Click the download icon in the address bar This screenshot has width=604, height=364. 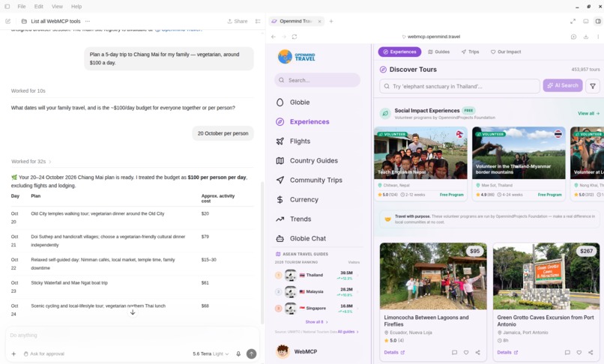[x=586, y=37]
